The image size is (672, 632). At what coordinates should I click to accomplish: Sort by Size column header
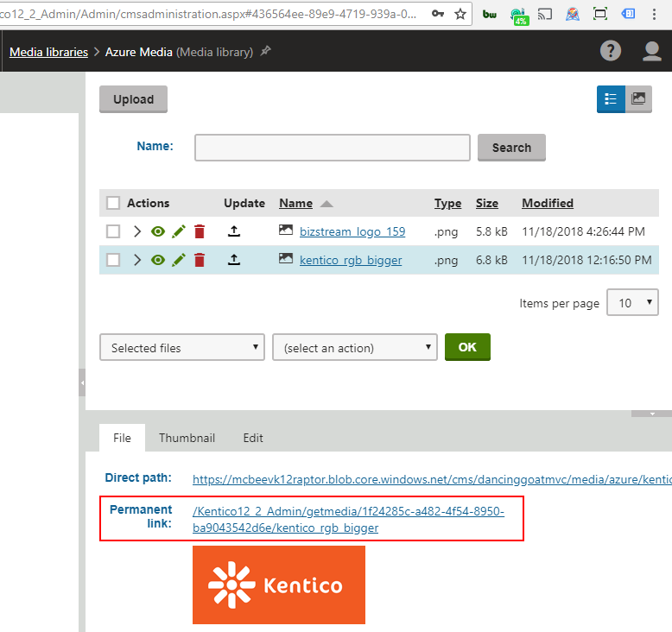[x=487, y=203]
